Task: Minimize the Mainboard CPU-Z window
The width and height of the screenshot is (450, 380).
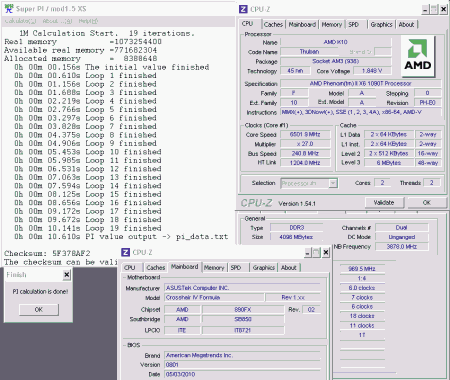Action: (308, 253)
